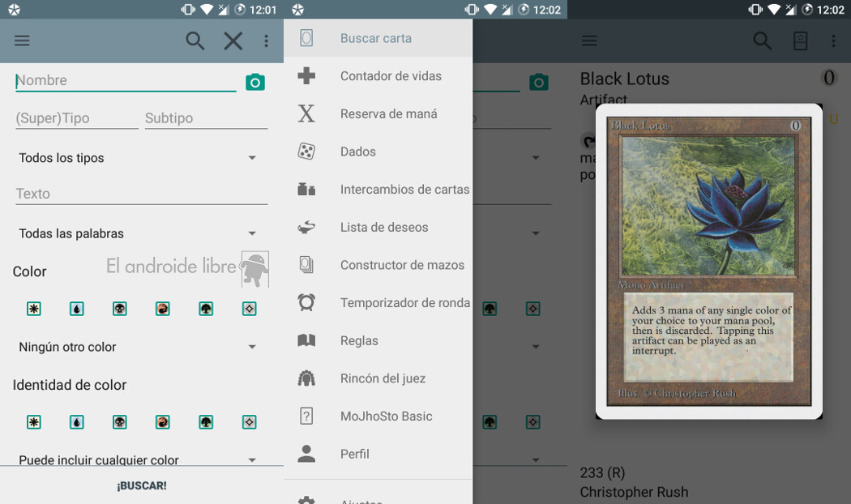The image size is (851, 504).
Task: Open Reserva de maná menu item
Action: coord(378,113)
